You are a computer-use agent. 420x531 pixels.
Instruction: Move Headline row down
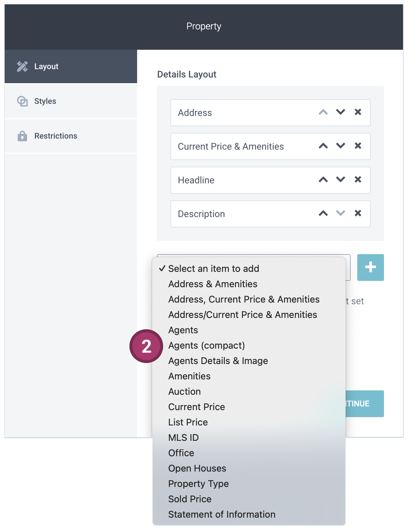click(340, 180)
